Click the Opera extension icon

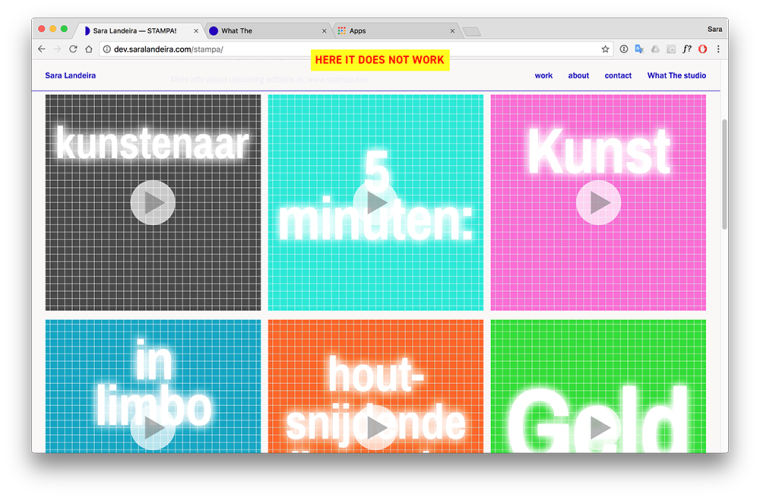click(x=703, y=49)
